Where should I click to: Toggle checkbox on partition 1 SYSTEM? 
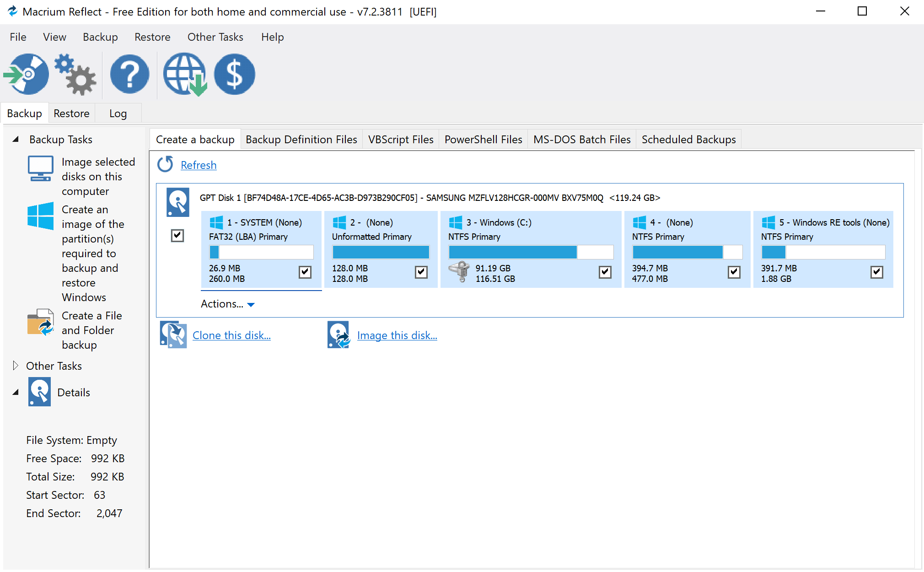coord(304,271)
